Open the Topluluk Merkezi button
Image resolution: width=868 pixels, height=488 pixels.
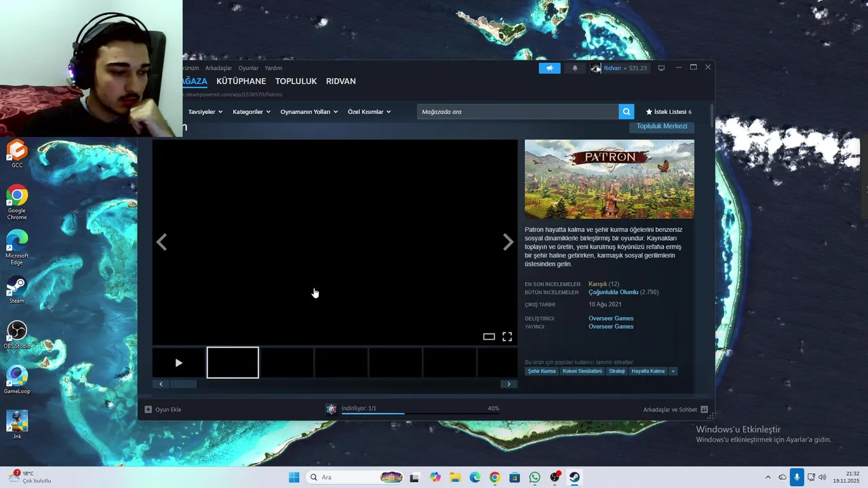pyautogui.click(x=662, y=126)
